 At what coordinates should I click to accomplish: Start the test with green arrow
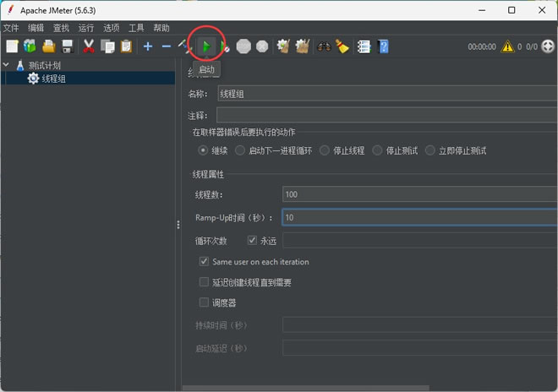pos(206,46)
